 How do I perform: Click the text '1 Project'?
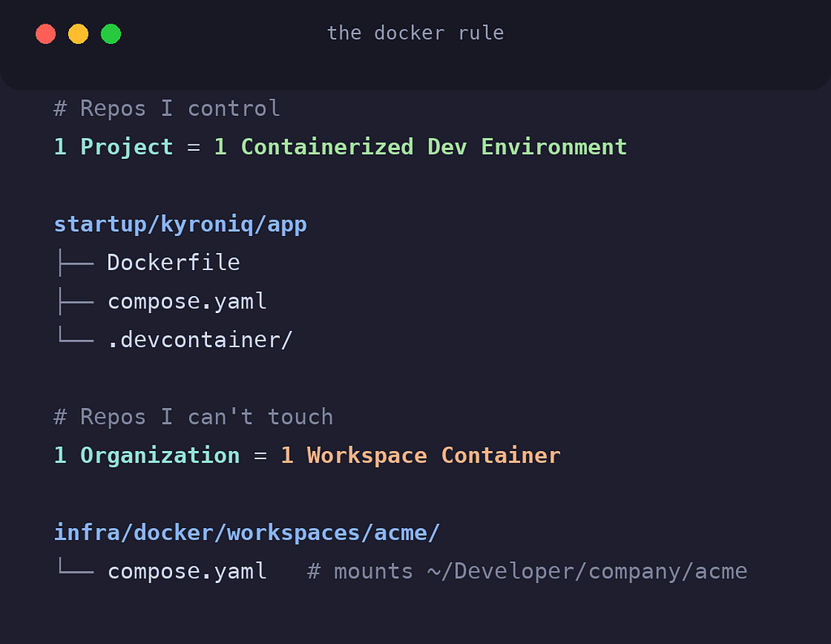pos(114,148)
